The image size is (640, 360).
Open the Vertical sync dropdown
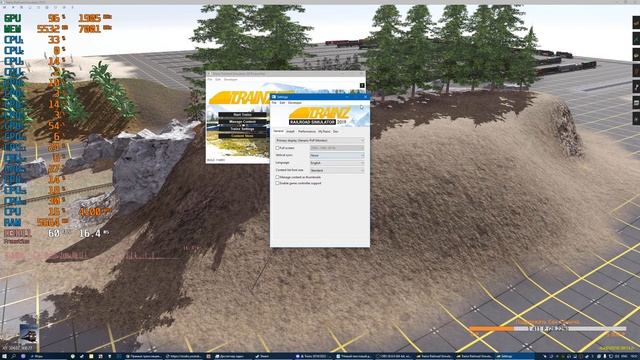pos(337,156)
